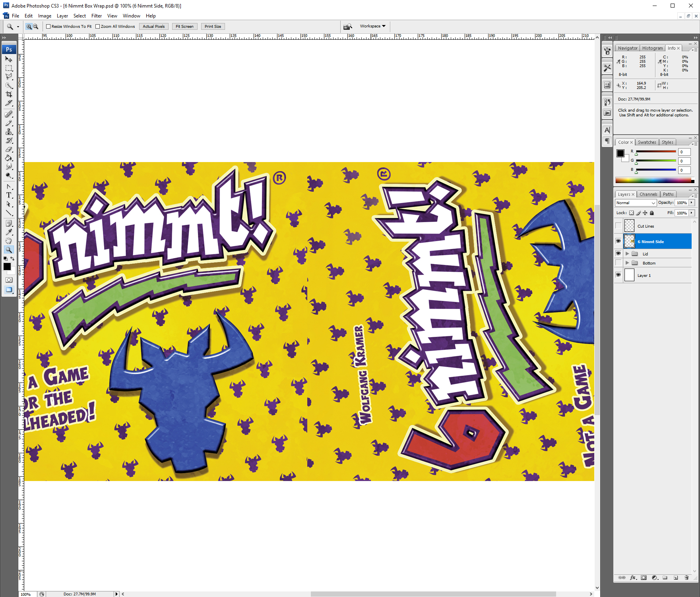Screen dimensions: 700x597
Task: Click the Fit Screen button
Action: click(184, 26)
